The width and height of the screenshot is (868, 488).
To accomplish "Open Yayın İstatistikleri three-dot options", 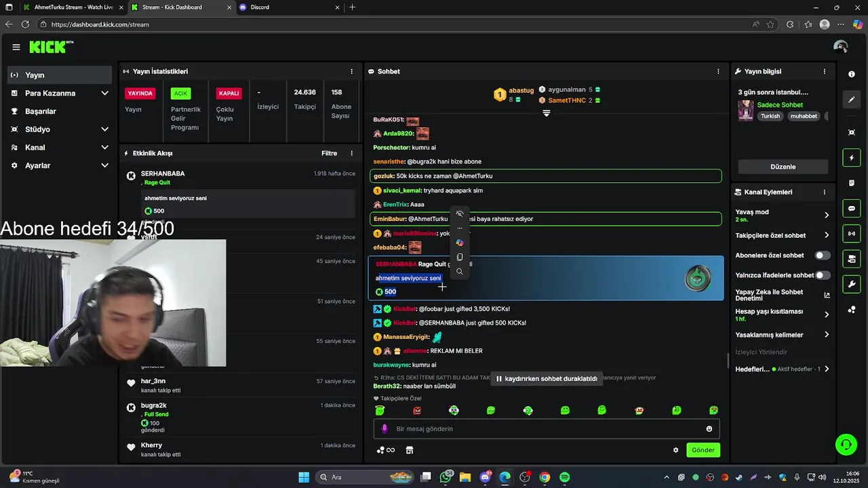I will coord(351,71).
